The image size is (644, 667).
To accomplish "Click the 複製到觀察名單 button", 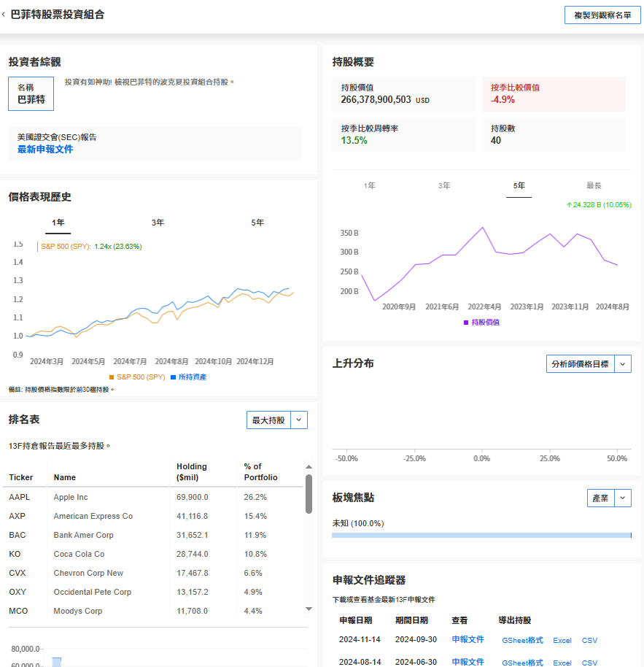I will point(602,15).
